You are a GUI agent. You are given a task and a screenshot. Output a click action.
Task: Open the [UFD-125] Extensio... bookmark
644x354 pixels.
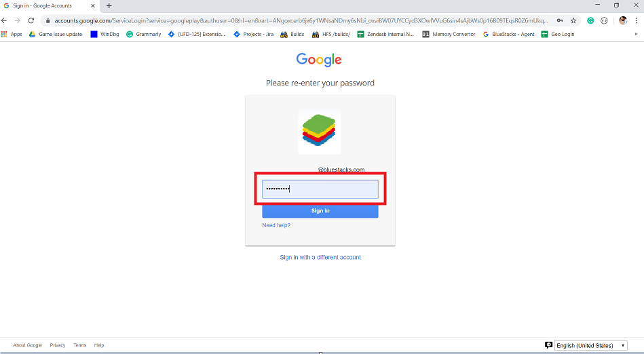pyautogui.click(x=197, y=34)
